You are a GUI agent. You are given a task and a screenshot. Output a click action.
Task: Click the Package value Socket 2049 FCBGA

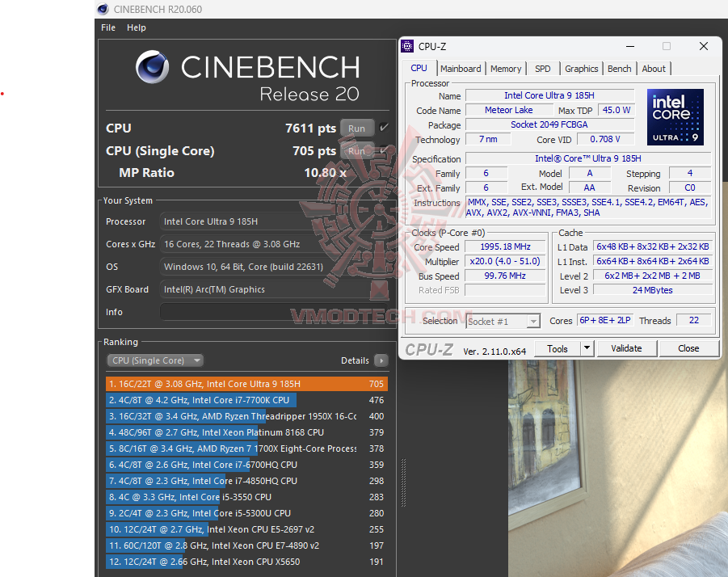click(549, 124)
